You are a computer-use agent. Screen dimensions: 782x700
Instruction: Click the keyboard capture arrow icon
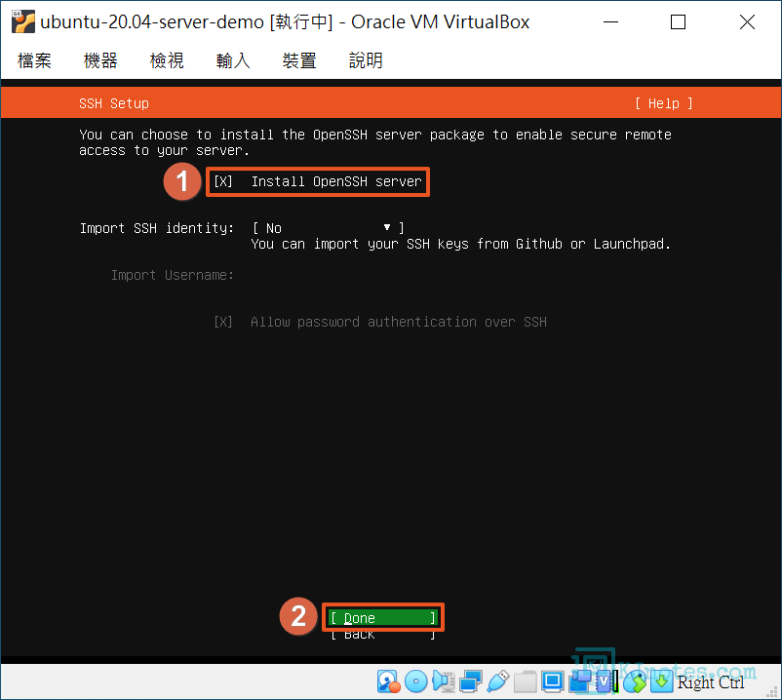[662, 681]
